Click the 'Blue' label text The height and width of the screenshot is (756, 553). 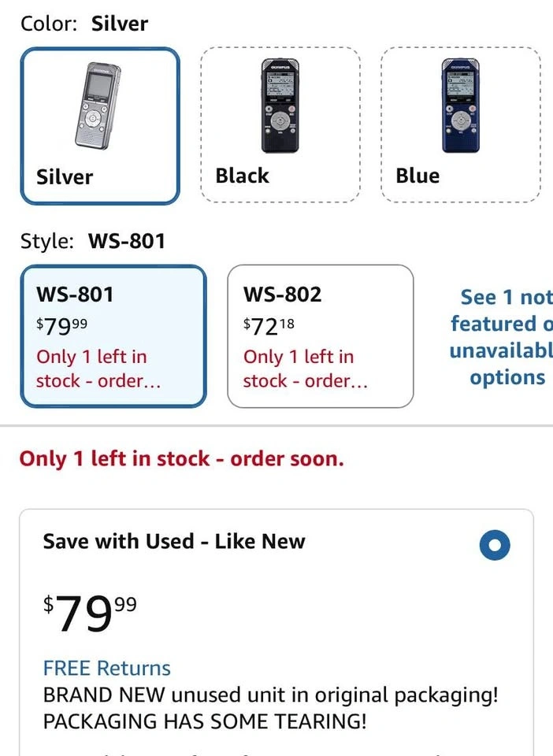click(418, 176)
